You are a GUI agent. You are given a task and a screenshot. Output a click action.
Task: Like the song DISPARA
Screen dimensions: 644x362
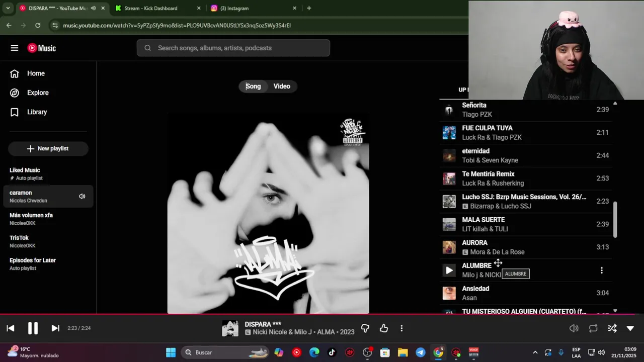tap(384, 328)
